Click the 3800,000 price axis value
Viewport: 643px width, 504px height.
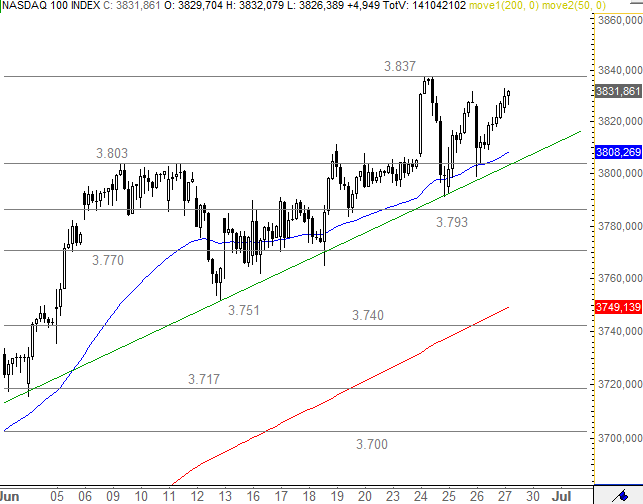click(620, 173)
